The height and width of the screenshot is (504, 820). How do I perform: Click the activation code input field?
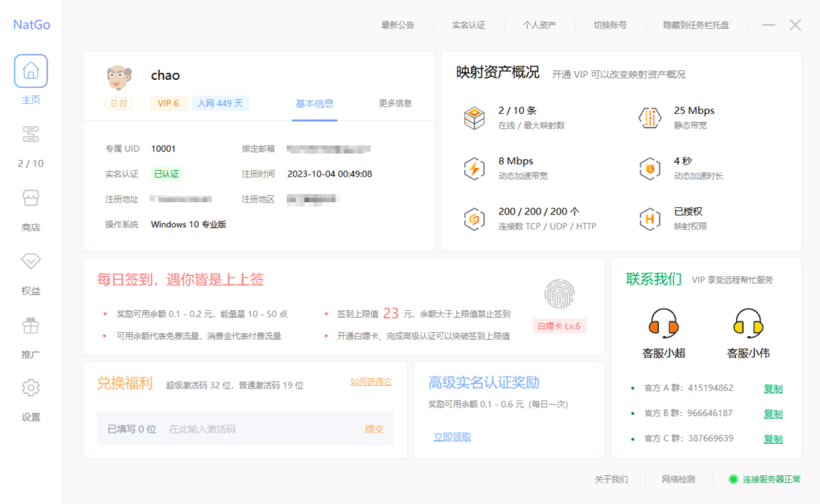pos(260,430)
